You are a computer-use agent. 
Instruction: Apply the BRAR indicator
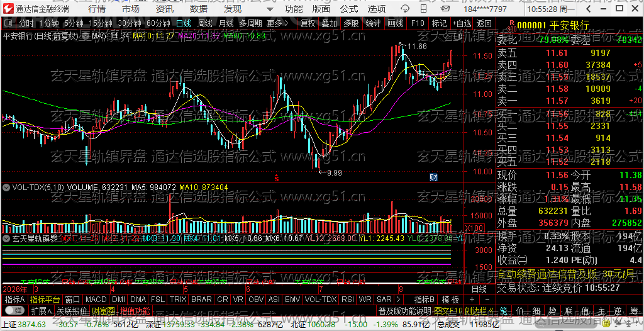tap(201, 299)
